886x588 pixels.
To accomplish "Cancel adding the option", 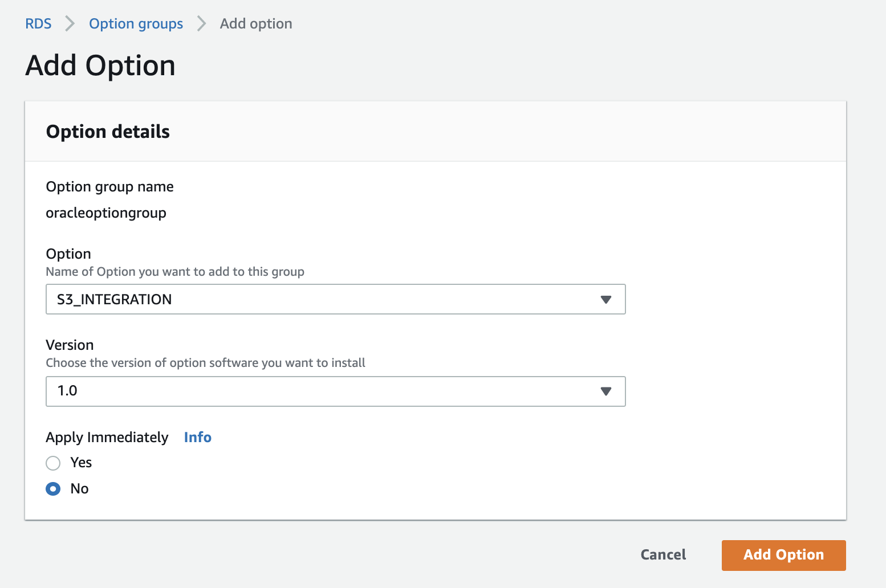I will pyautogui.click(x=663, y=555).
